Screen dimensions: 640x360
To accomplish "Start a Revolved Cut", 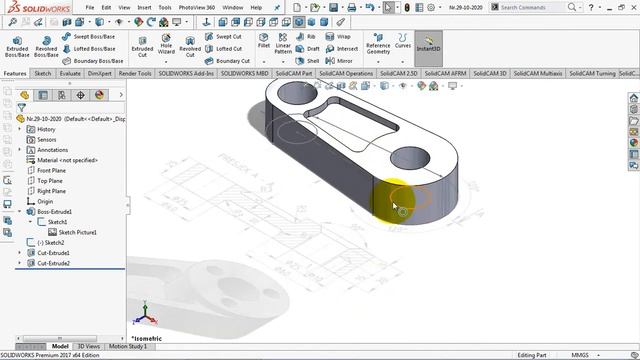I will 190,47.
